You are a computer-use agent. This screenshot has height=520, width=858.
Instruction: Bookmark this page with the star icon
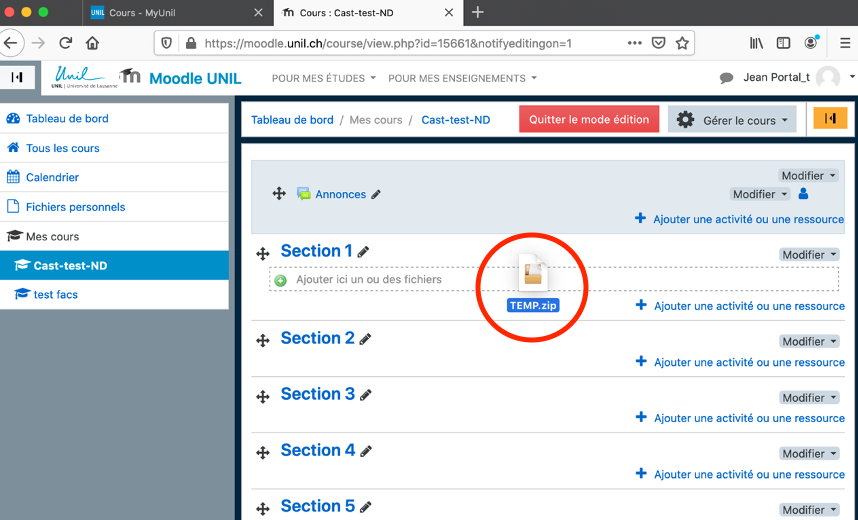(x=682, y=43)
